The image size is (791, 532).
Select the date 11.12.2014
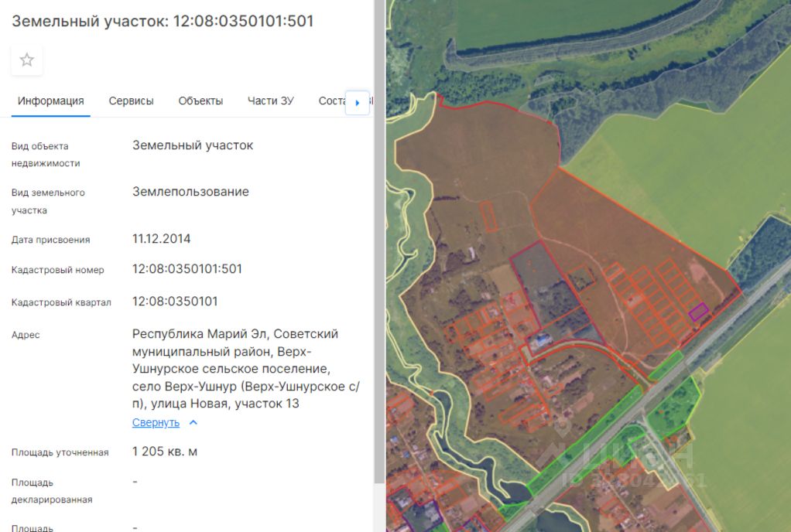[162, 238]
